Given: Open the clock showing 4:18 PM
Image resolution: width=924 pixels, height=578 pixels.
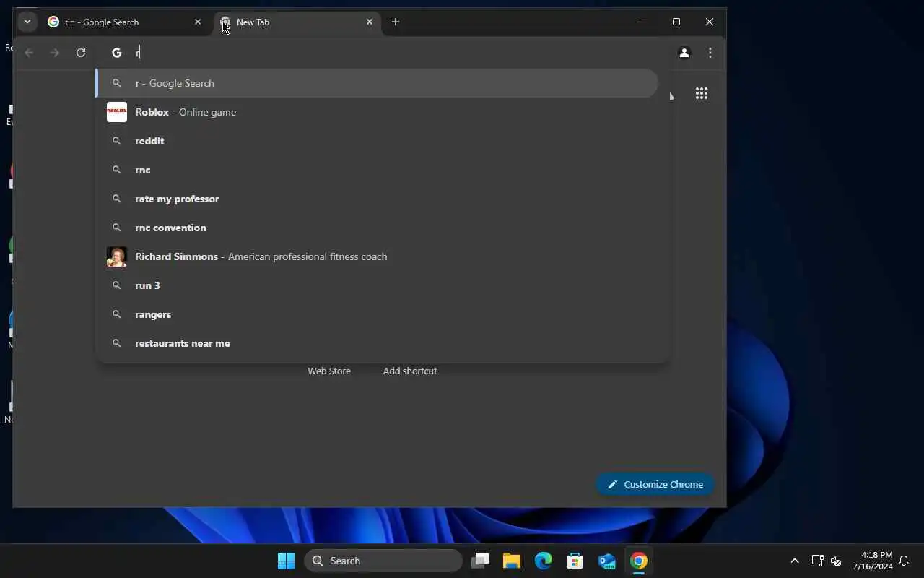Looking at the screenshot, I should coord(872,561).
